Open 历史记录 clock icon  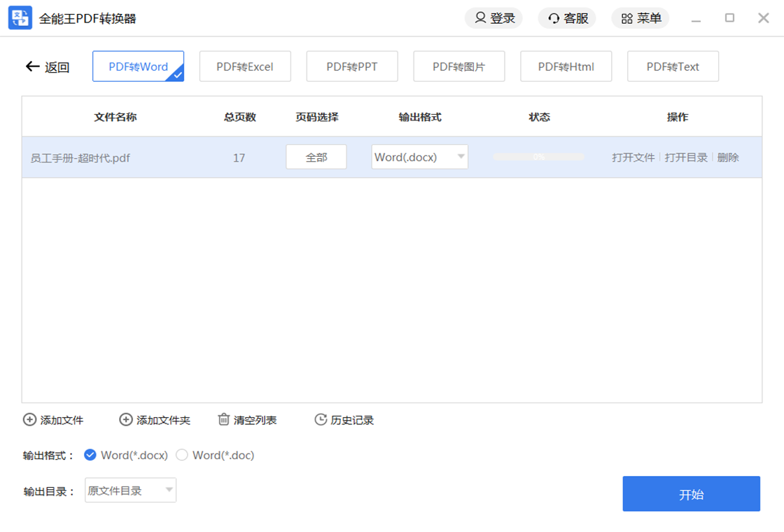tap(321, 420)
